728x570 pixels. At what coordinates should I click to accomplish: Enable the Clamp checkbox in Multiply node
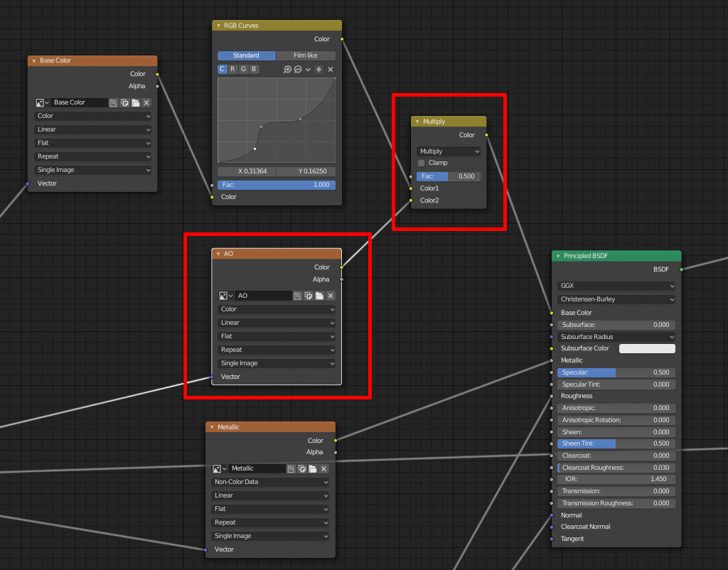coord(421,163)
